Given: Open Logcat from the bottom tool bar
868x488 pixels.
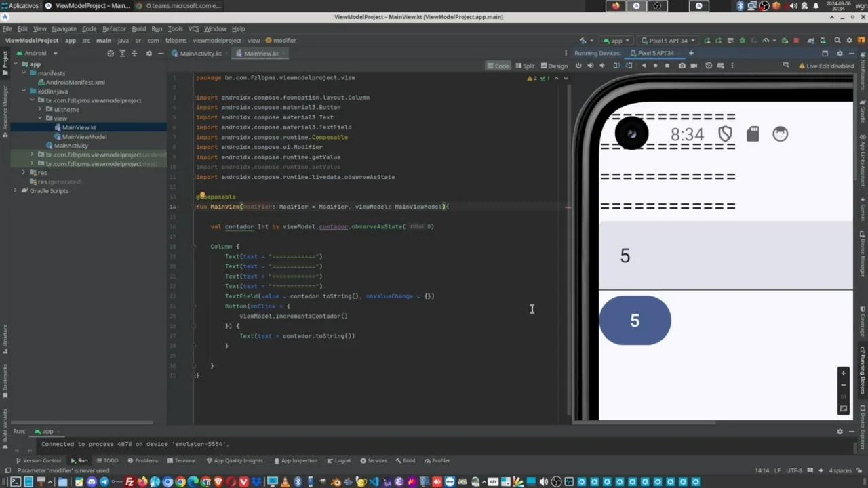Looking at the screenshot, I should tap(342, 460).
